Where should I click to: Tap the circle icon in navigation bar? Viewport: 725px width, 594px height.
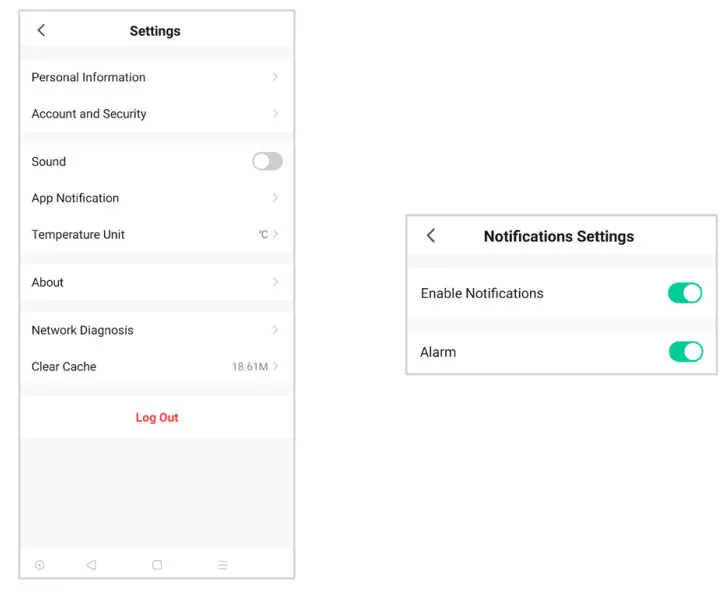click(x=40, y=565)
